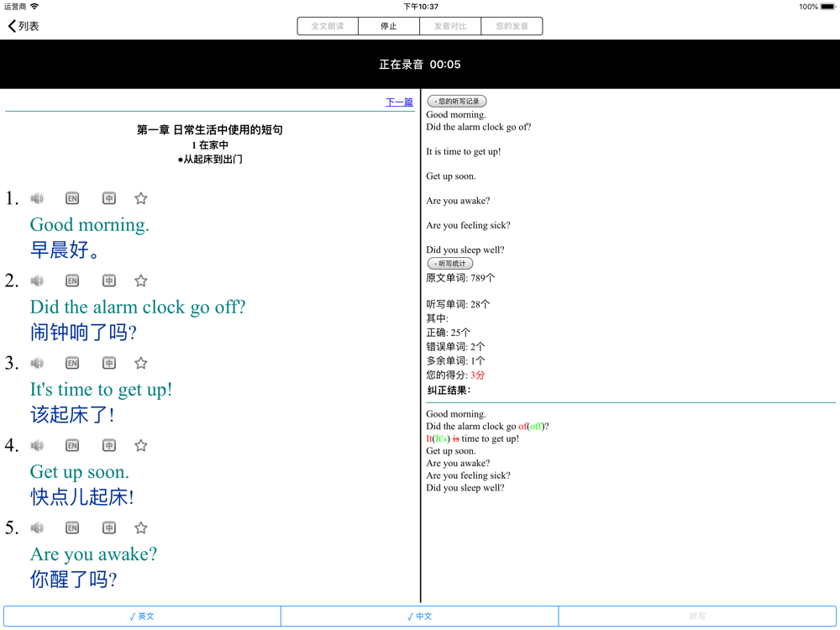Click the 中 icon for sentence 5

click(x=109, y=528)
